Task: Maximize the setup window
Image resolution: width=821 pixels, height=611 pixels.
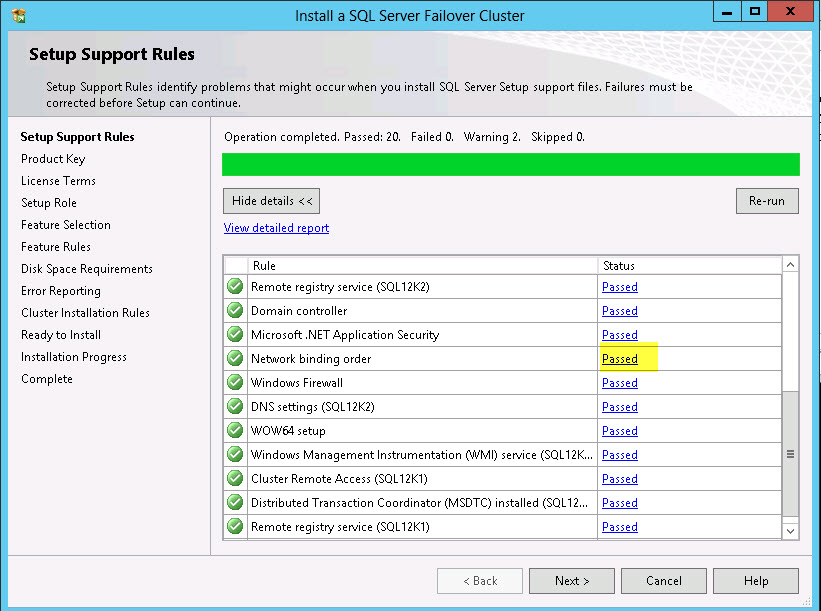Action: [x=755, y=12]
